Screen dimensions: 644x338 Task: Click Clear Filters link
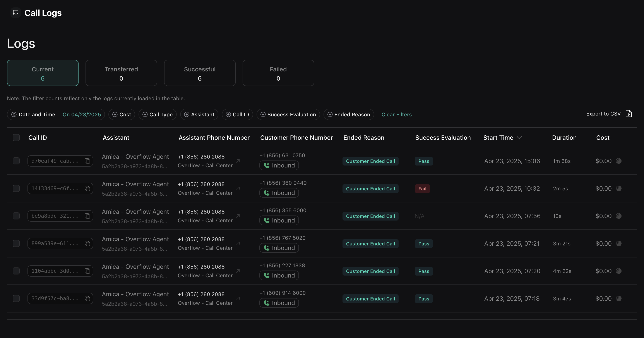(396, 115)
